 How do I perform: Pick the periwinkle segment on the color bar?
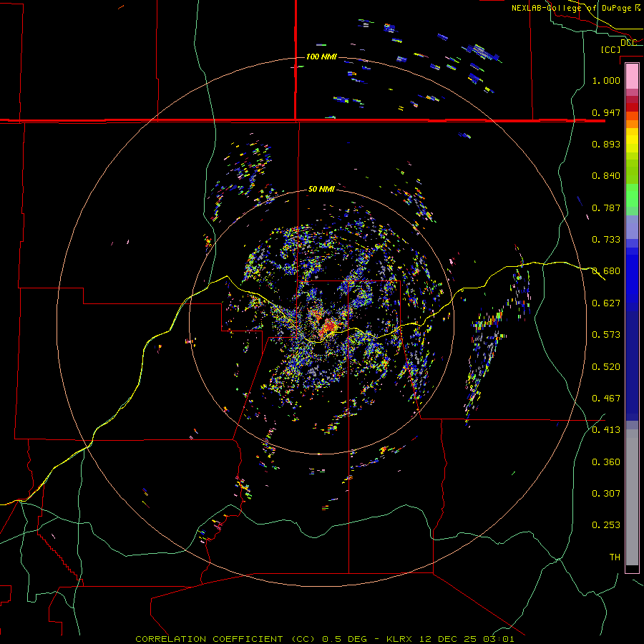point(632,227)
